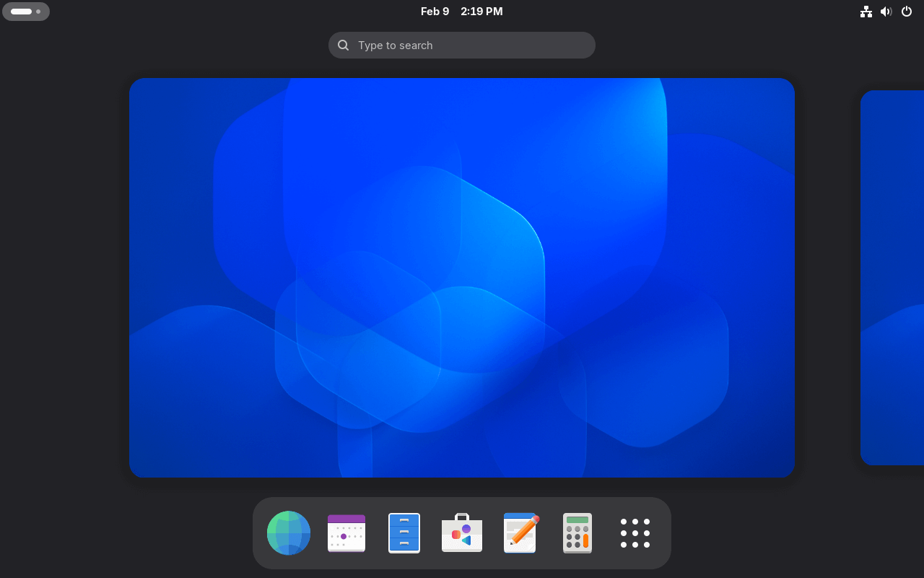Open the notification list from the clock
The image size is (924, 578).
pos(462,12)
